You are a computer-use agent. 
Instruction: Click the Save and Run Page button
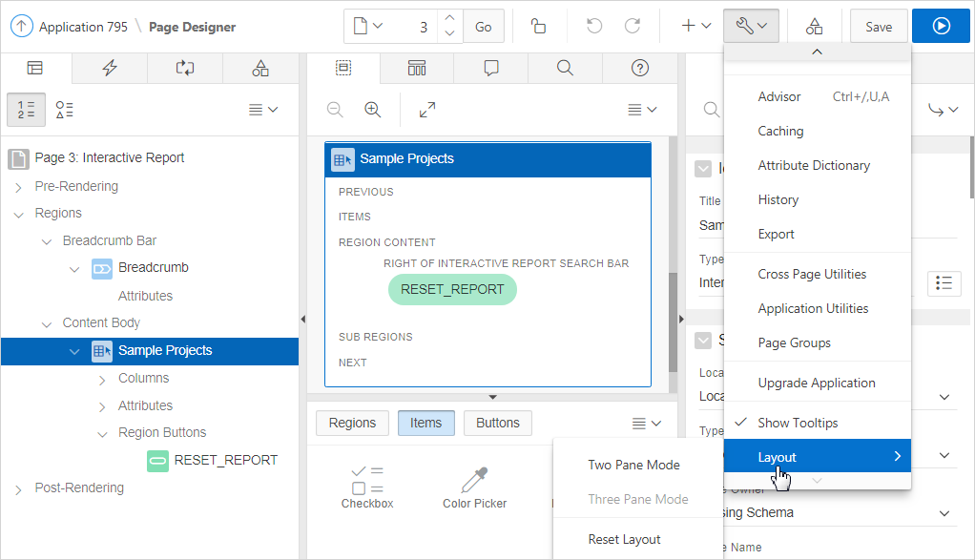[x=941, y=26]
